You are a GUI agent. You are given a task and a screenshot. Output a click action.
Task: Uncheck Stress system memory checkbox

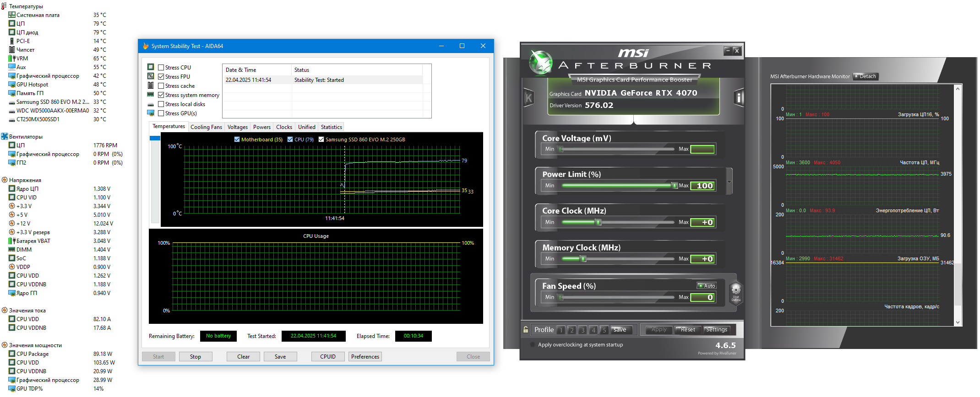(161, 95)
